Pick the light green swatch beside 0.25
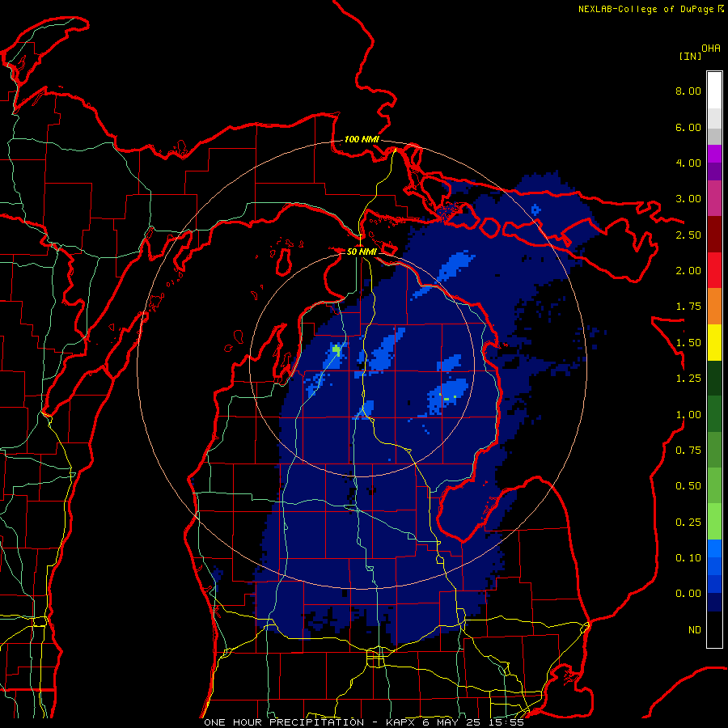Image resolution: width=728 pixels, height=728 pixels. 714,522
